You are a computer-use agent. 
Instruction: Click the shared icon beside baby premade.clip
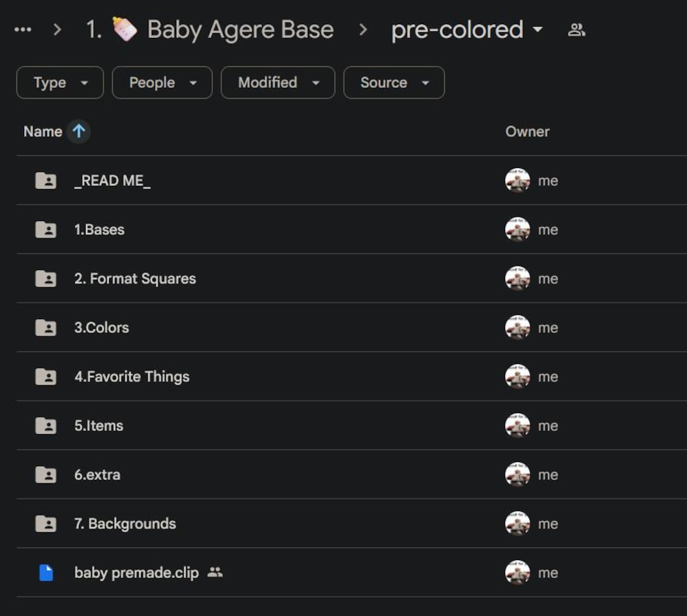pos(215,572)
